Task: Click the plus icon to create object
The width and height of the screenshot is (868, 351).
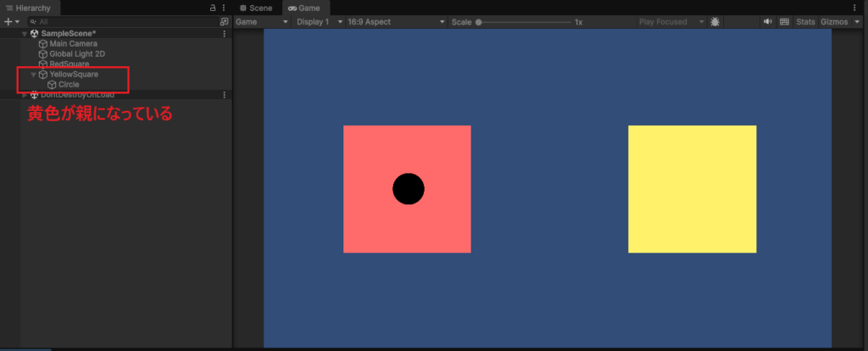Action: point(8,21)
